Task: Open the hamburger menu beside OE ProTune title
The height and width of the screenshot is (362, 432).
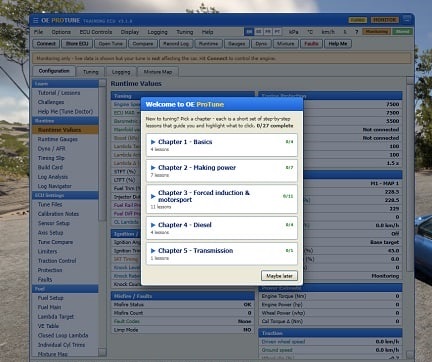Action: pyautogui.click(x=35, y=21)
